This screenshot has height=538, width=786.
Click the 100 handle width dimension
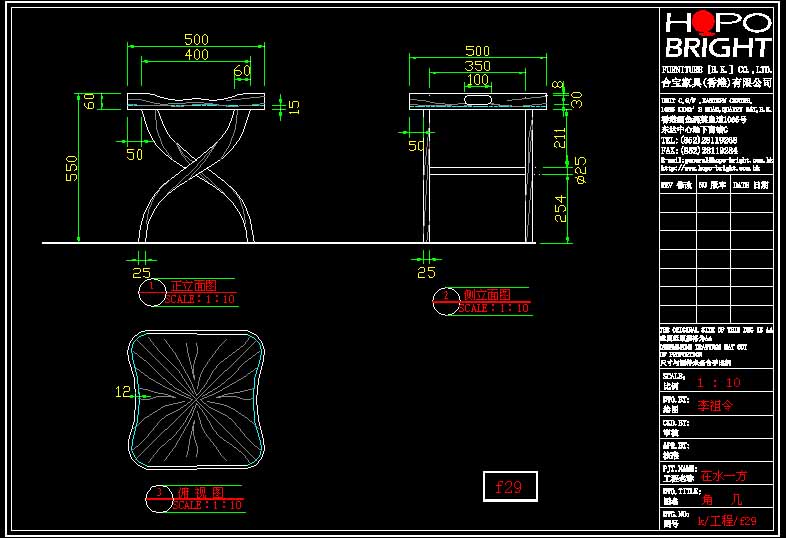pos(477,80)
